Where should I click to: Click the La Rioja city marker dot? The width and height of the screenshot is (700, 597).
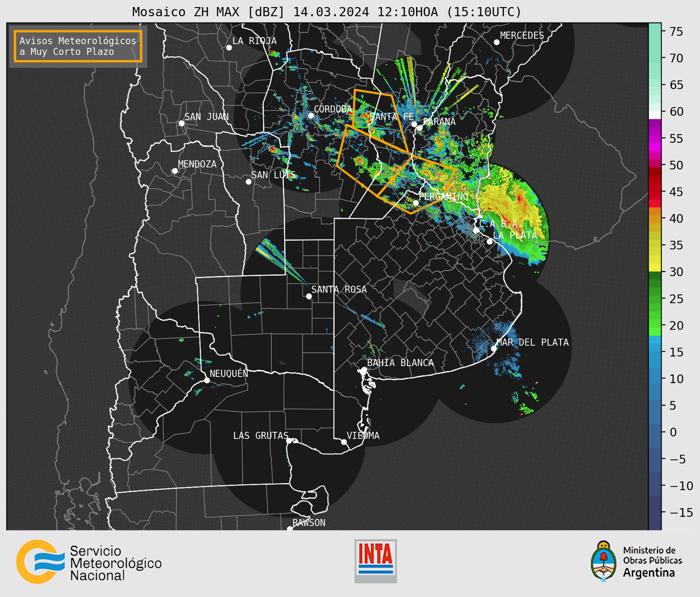tap(229, 48)
